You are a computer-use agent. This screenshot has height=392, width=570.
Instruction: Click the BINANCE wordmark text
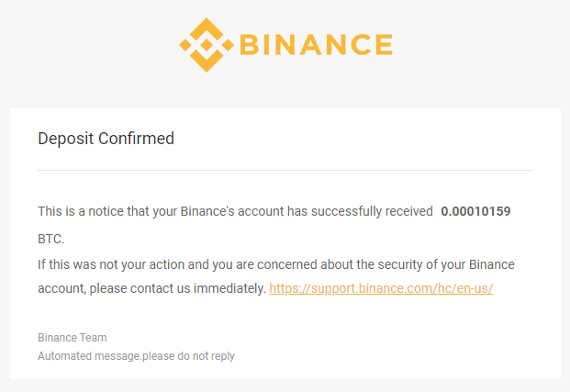click(x=316, y=45)
